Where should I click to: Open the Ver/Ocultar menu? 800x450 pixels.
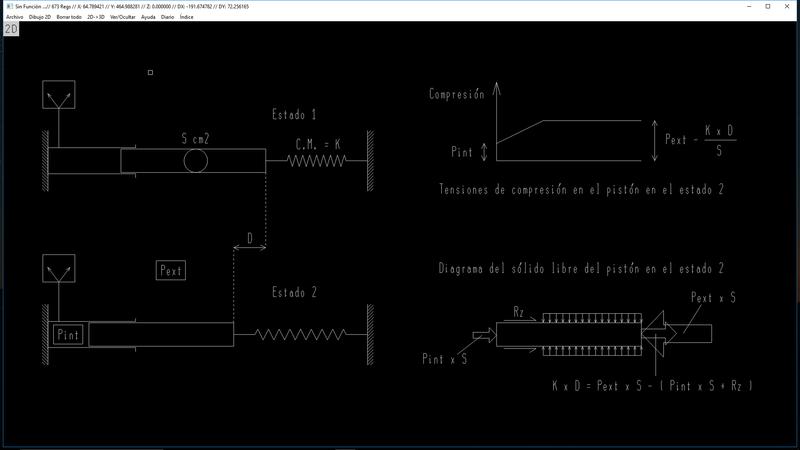(123, 17)
